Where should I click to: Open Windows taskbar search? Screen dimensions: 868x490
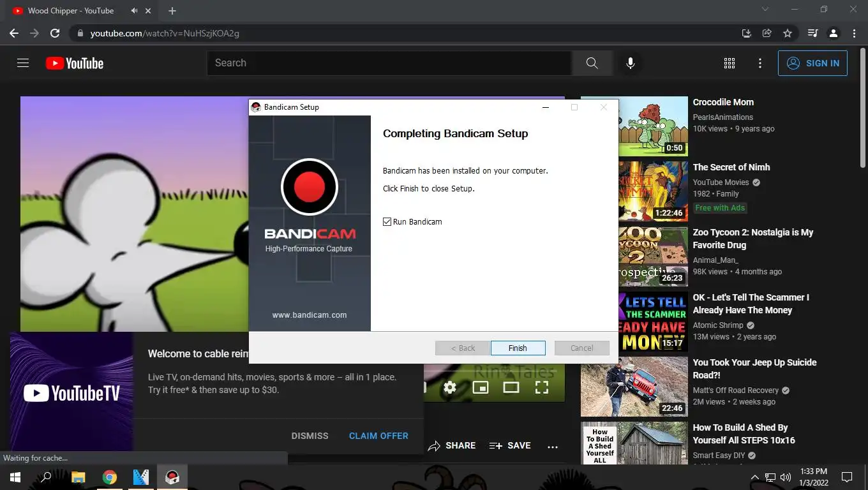(x=46, y=477)
